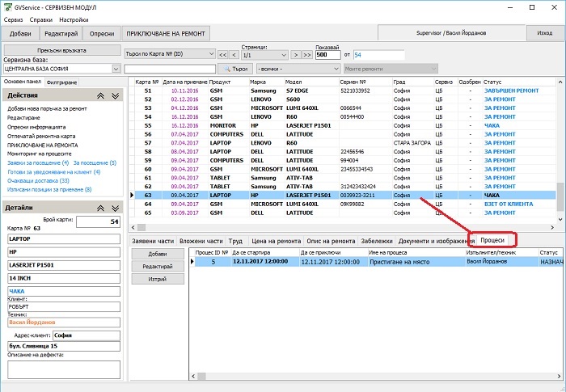Click Отпечатай ремонтна карта action
Viewport: 566px width, 392px height.
coord(41,136)
